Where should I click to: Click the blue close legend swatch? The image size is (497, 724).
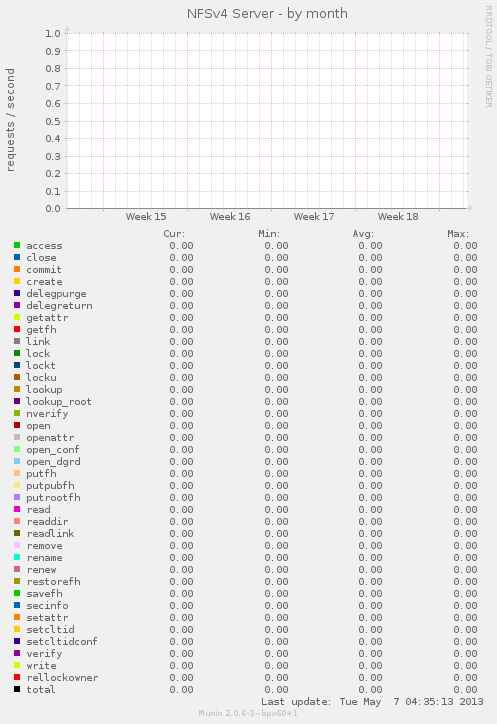17,257
